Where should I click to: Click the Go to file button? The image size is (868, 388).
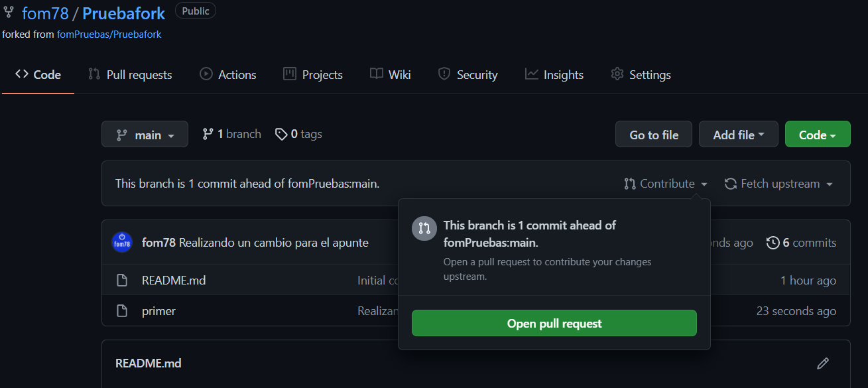click(x=653, y=133)
